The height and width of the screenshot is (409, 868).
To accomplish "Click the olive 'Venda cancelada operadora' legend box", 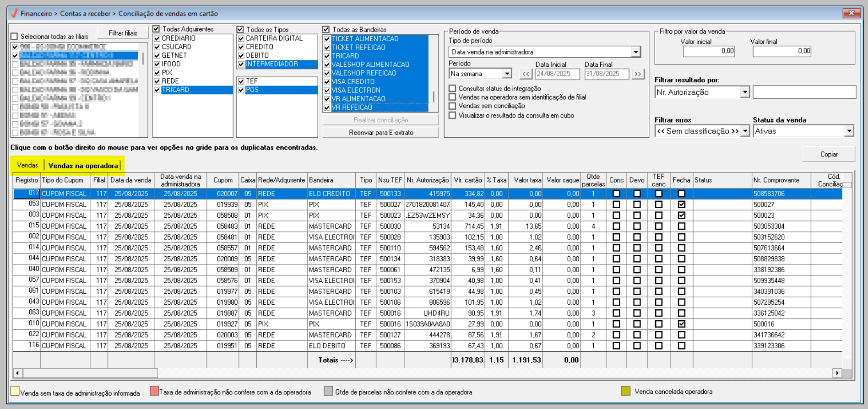I will point(625,391).
